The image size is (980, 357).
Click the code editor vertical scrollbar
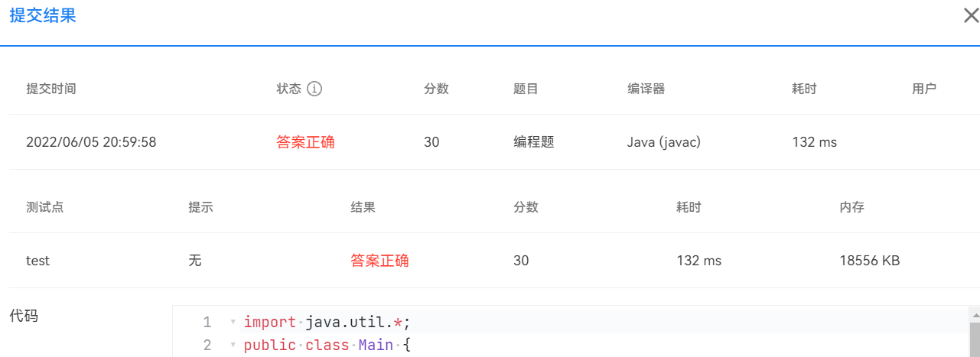tap(975, 336)
